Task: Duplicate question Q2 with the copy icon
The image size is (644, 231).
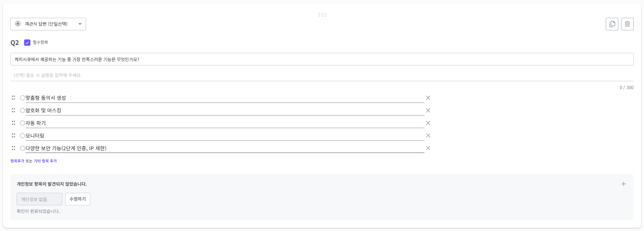Action: [612, 24]
